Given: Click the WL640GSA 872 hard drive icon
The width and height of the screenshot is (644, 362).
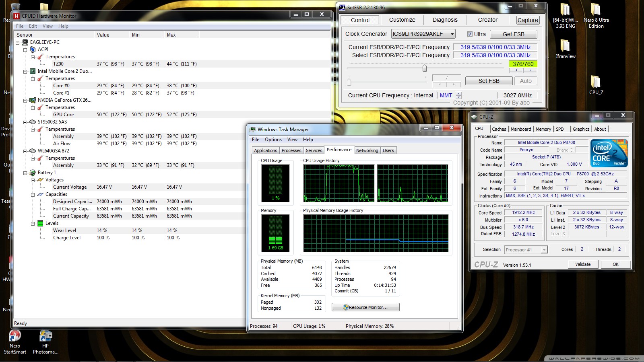Looking at the screenshot, I should (33, 151).
